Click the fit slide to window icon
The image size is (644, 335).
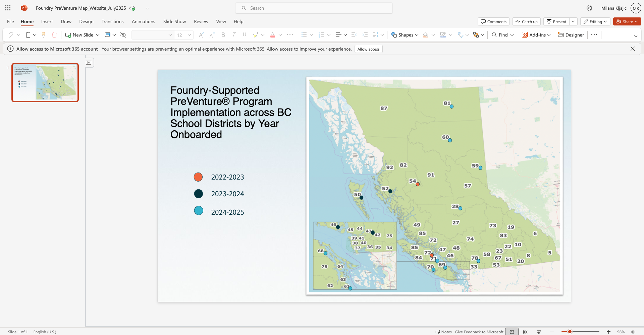(x=633, y=332)
